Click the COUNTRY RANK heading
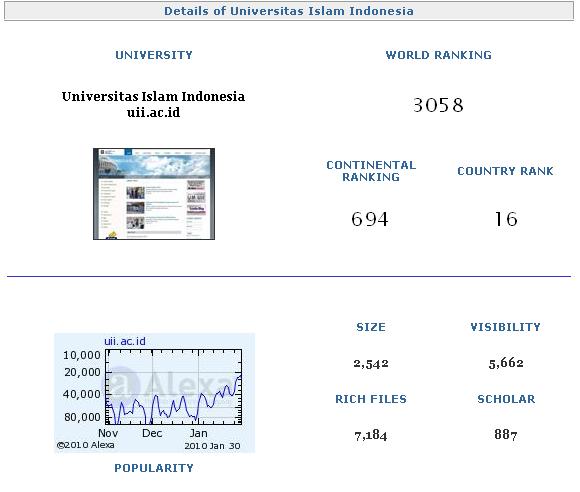This screenshot has height=492, width=580. 505,171
